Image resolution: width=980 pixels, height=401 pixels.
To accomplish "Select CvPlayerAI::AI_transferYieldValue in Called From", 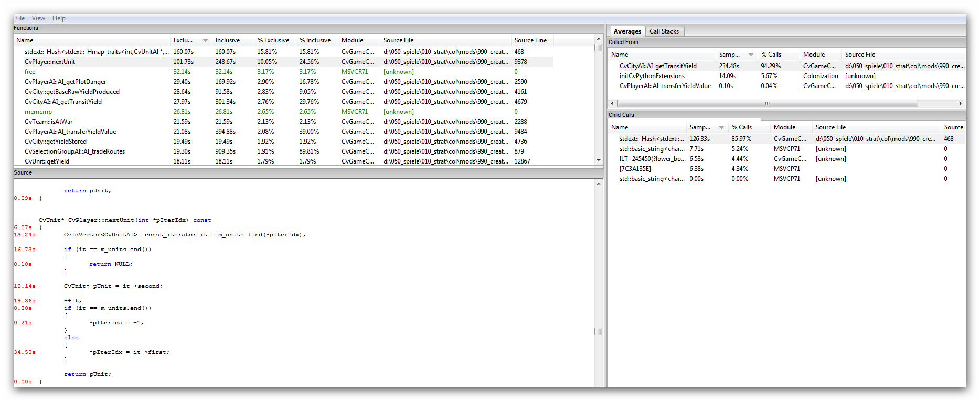I will tap(786, 86).
